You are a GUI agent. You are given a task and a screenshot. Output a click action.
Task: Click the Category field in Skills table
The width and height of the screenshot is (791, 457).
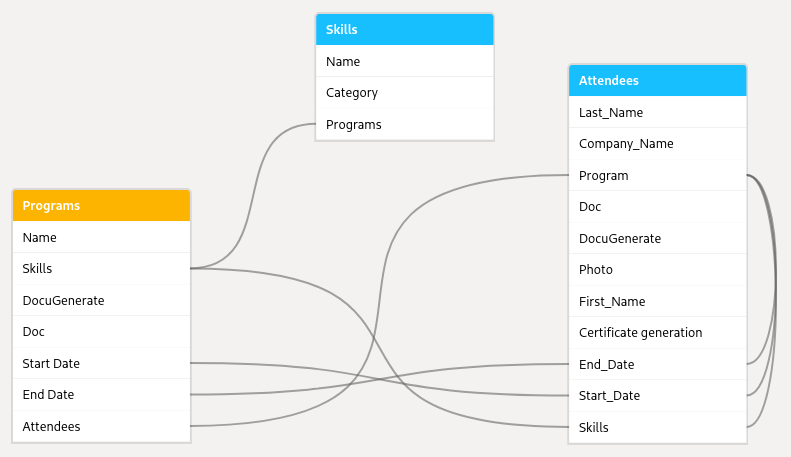pos(405,93)
